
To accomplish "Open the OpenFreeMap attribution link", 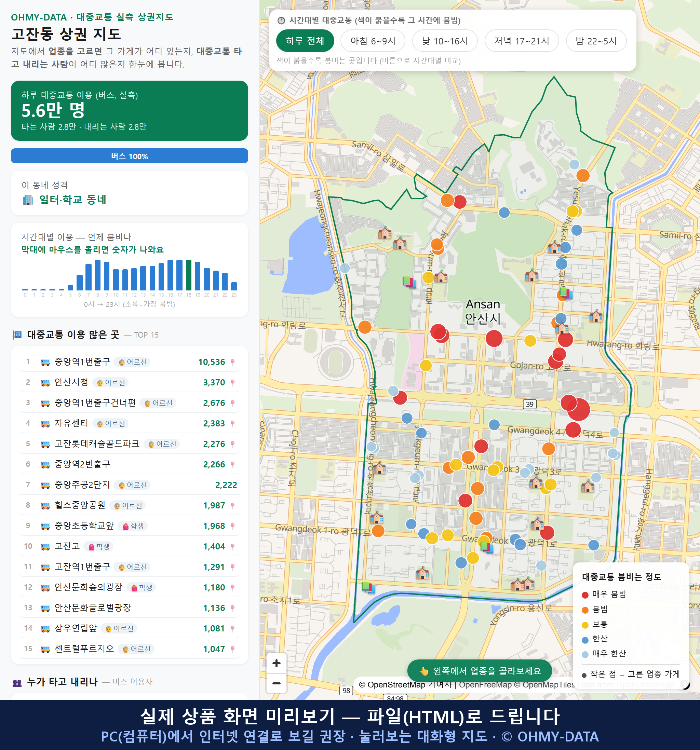I will coord(485,685).
